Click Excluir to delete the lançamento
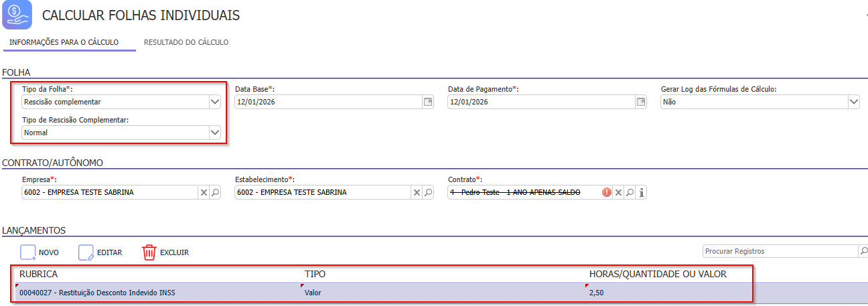This screenshot has height=306, width=868. click(x=165, y=252)
